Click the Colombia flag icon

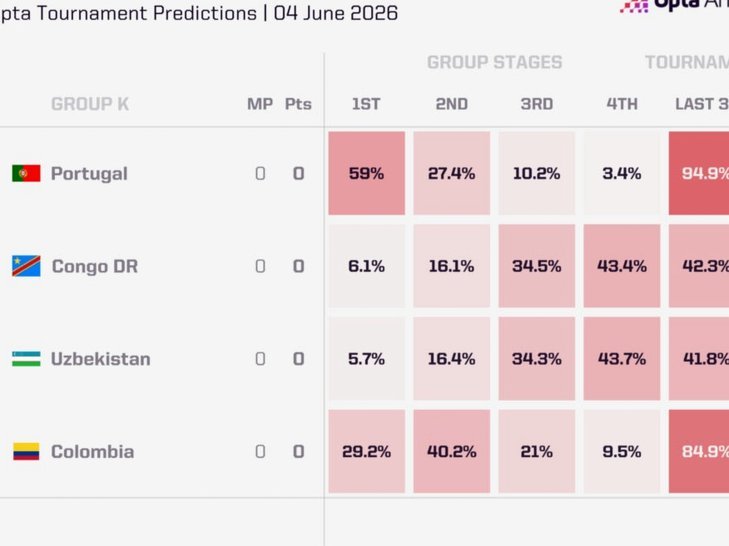[x=26, y=451]
